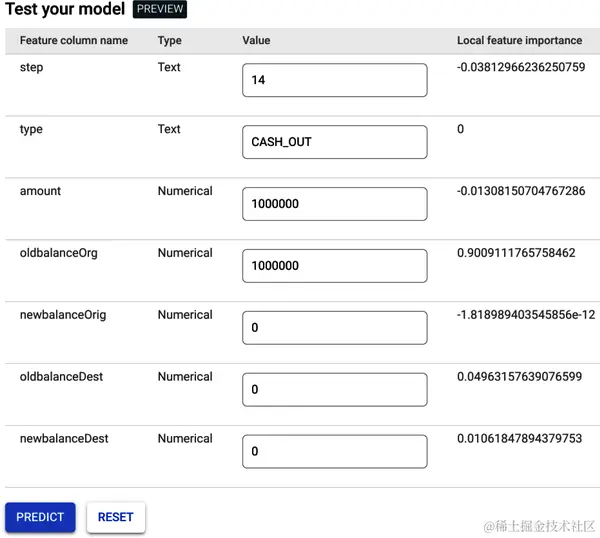Screen dimensions: 600x538
Task: Click the PREVIEW badge
Action: point(160,10)
